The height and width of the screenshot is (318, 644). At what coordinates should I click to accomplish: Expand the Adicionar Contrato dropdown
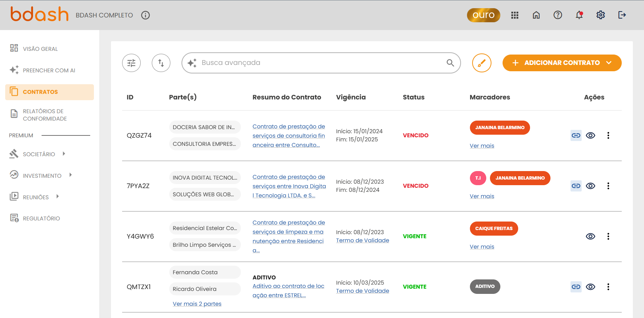click(609, 63)
